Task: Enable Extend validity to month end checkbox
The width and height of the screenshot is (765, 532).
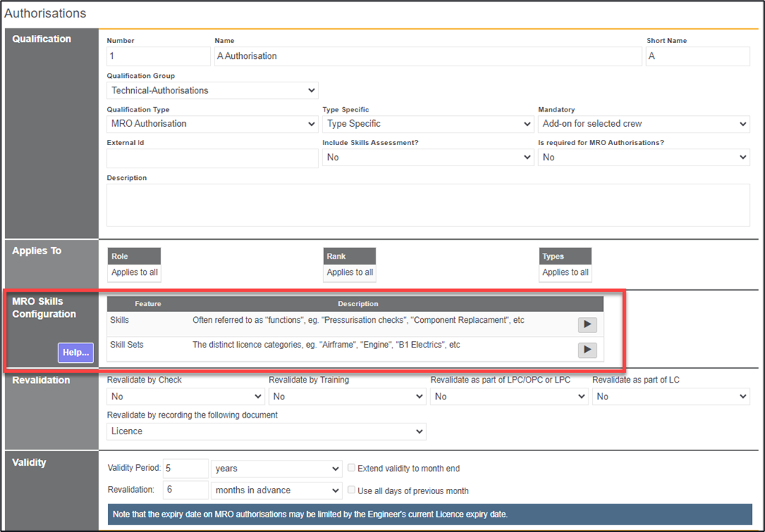Action: [x=352, y=469]
